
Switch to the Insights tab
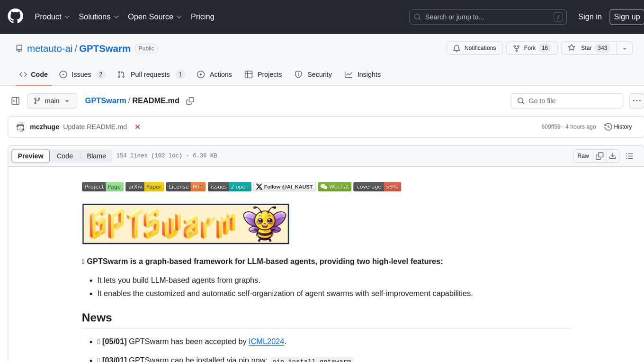click(363, 74)
